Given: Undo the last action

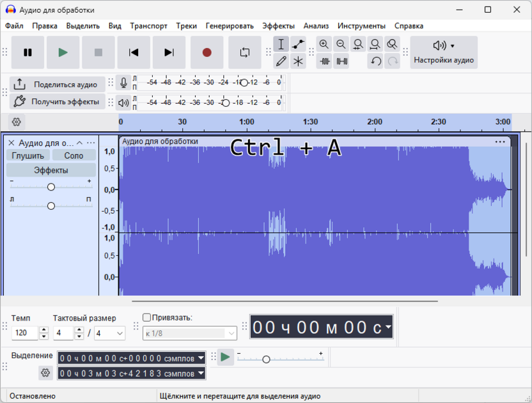Looking at the screenshot, I should pos(375,61).
